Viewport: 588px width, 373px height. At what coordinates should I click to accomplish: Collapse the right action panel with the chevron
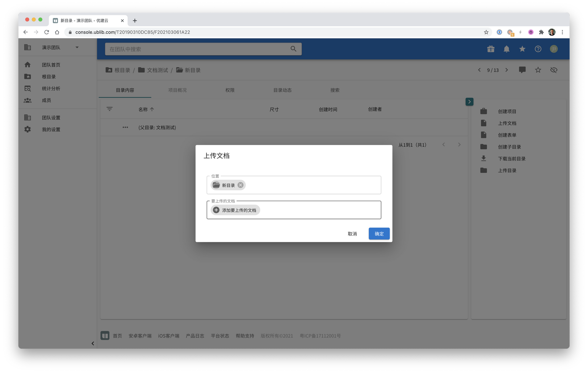coord(469,102)
